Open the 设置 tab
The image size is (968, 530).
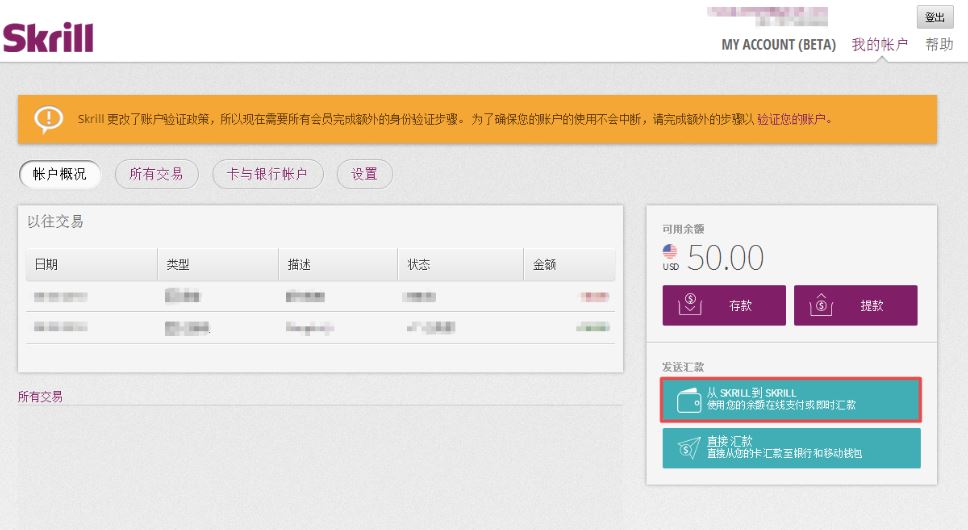(364, 174)
